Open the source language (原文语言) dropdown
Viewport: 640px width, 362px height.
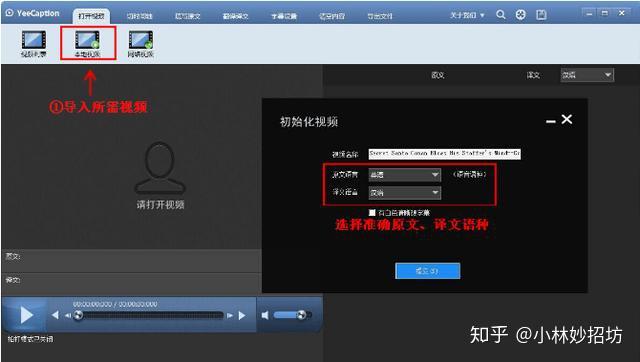(404, 175)
